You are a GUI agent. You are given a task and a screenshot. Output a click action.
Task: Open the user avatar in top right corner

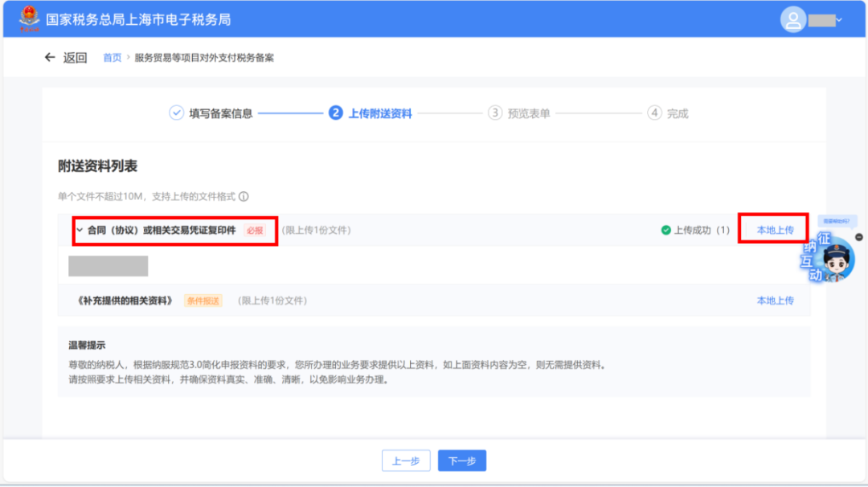click(794, 19)
